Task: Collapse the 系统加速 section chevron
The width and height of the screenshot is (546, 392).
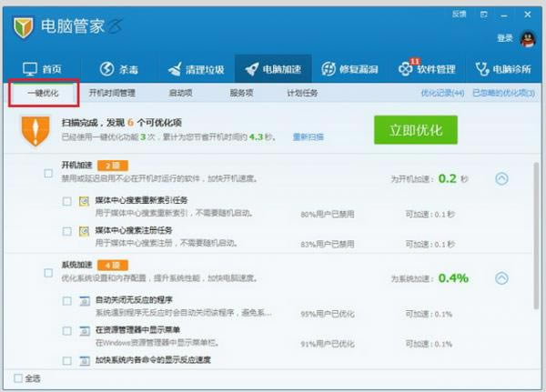Action: (x=501, y=278)
